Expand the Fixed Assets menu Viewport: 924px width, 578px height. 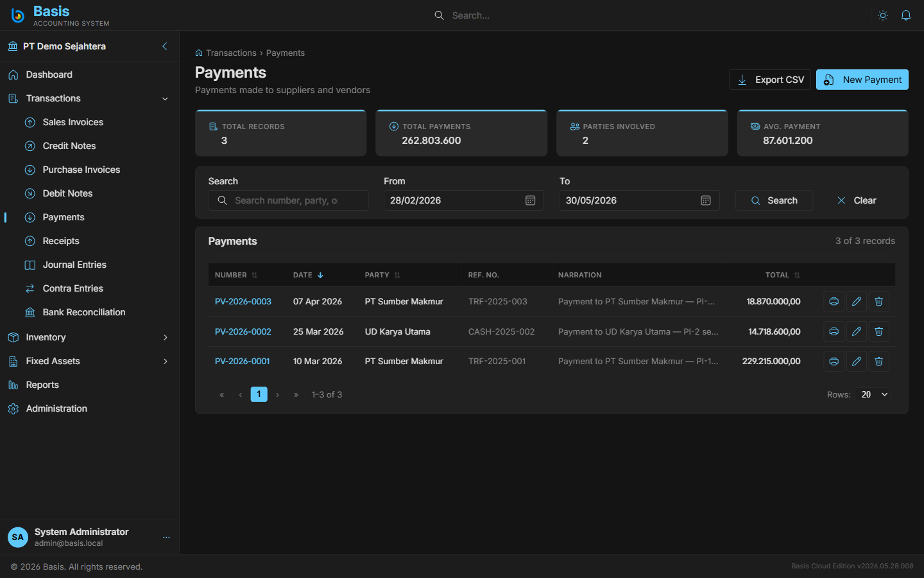pyautogui.click(x=90, y=361)
